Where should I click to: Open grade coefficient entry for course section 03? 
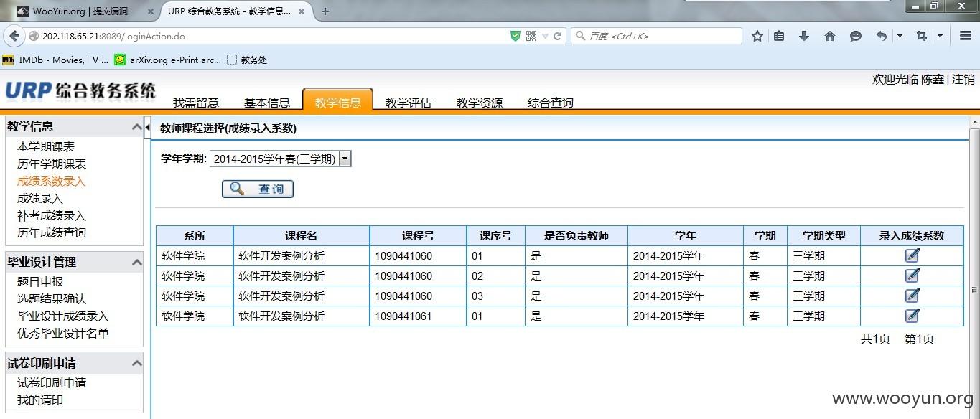[x=912, y=296]
